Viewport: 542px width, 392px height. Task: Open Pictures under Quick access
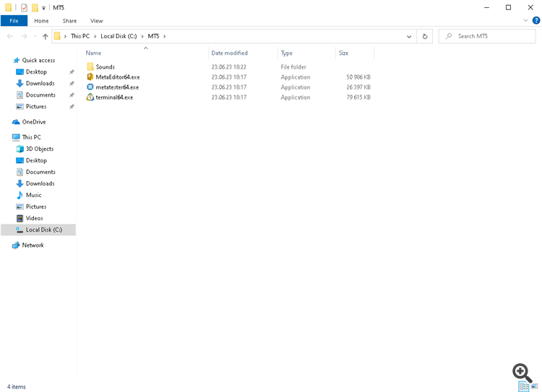tap(36, 106)
